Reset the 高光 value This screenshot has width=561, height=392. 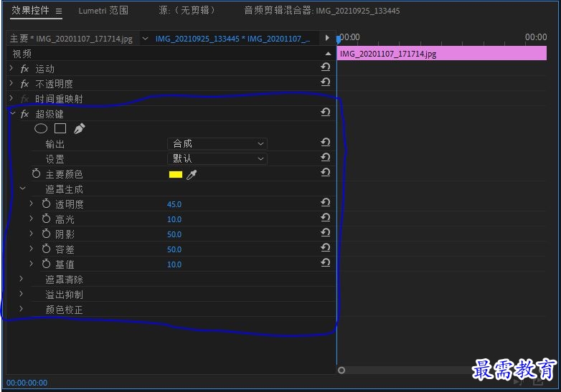325,217
